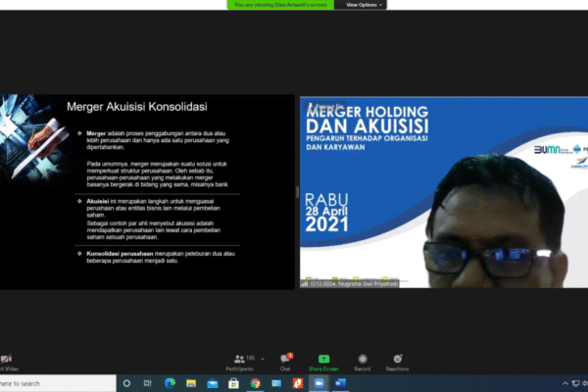Launch Microsoft Edge from the taskbar
This screenshot has height=392, width=588.
(x=170, y=383)
